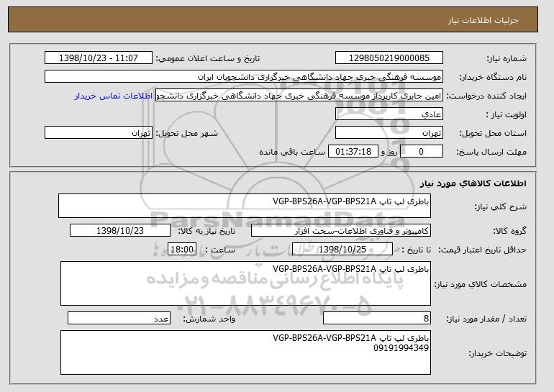Click the label تاریخ و ساعت اعلان عمومی
Viewport: 554px width, 392px height.
208,58
